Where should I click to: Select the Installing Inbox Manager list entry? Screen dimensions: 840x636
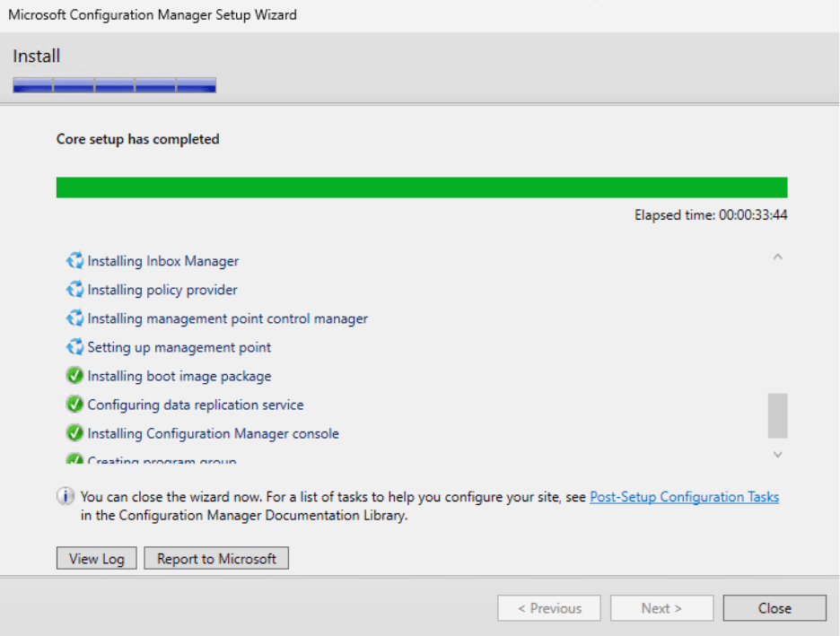click(x=162, y=260)
